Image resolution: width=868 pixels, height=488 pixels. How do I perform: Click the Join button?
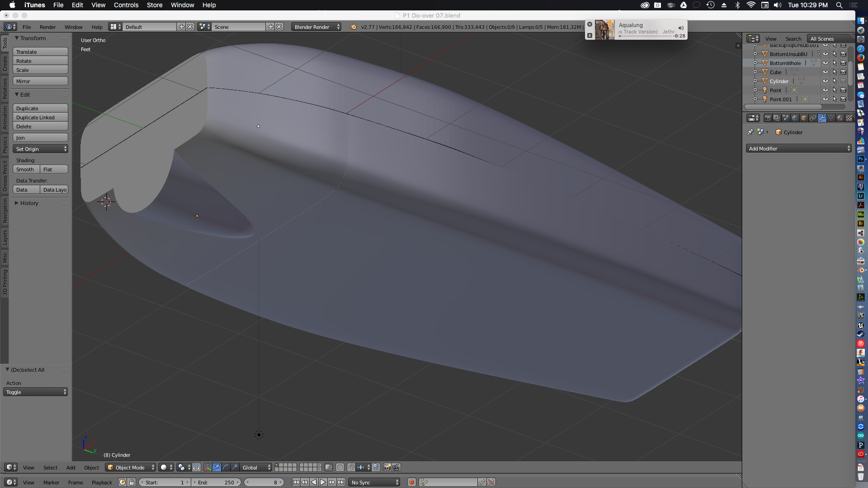(40, 137)
